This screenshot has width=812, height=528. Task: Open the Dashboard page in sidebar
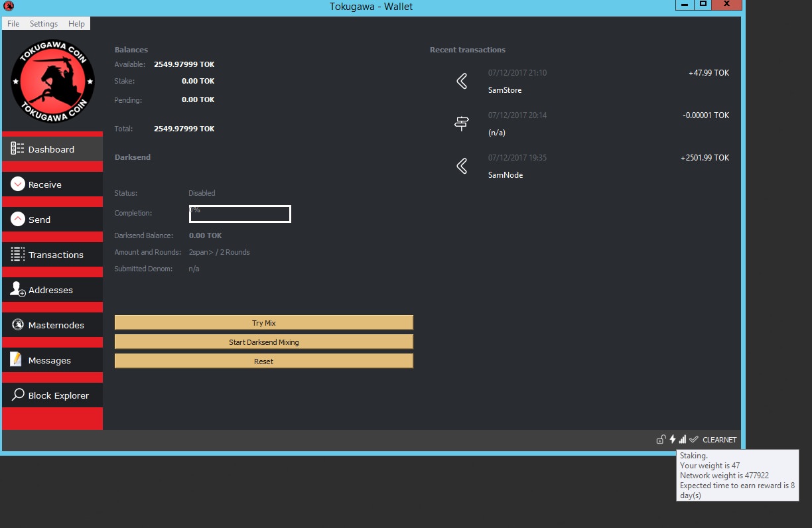pos(52,149)
